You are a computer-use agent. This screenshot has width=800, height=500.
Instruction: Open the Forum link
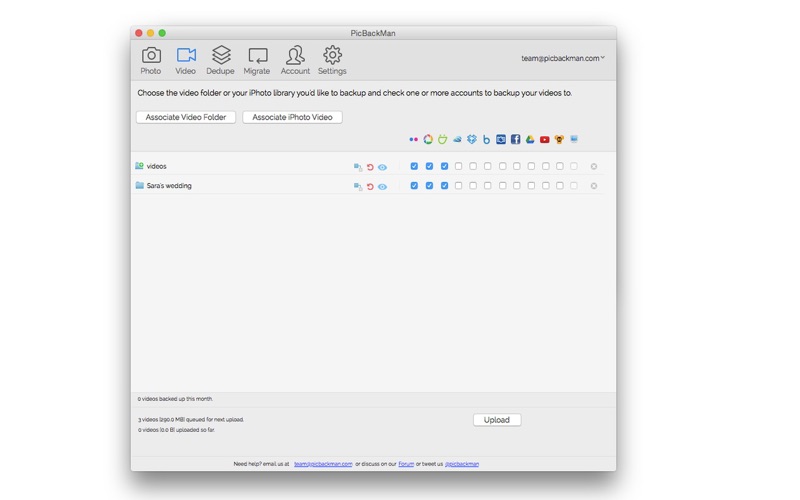406,464
